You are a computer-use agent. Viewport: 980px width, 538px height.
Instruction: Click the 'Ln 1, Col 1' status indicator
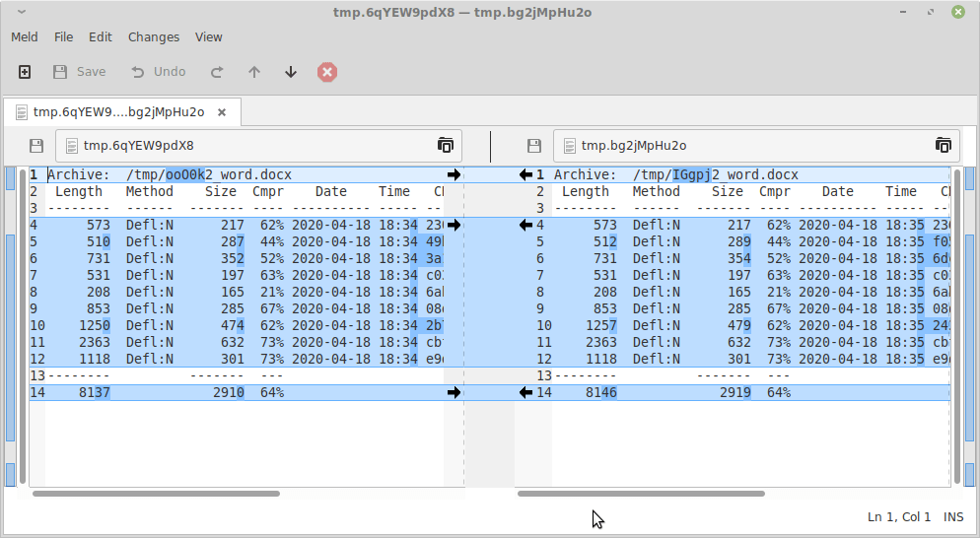(x=899, y=516)
